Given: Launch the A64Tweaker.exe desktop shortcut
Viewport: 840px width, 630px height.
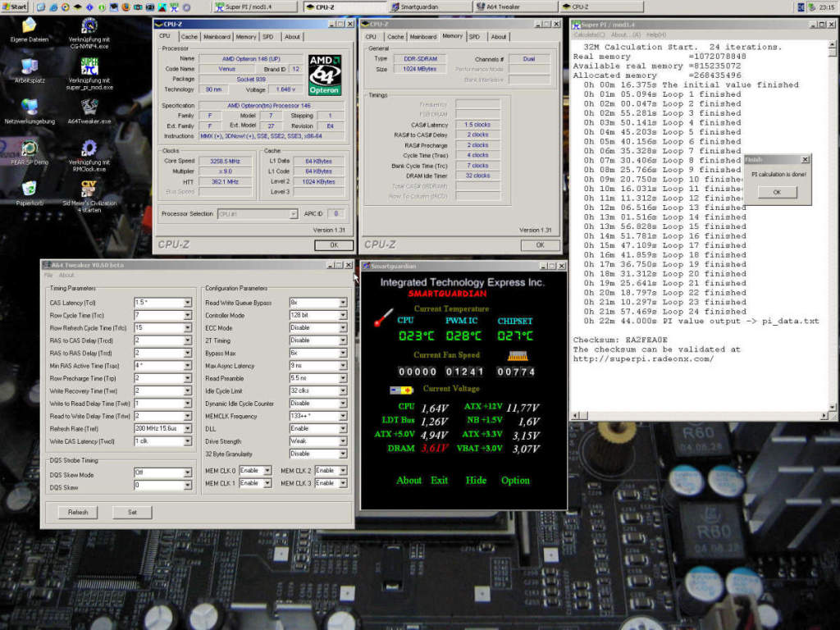Looking at the screenshot, I should [x=89, y=112].
